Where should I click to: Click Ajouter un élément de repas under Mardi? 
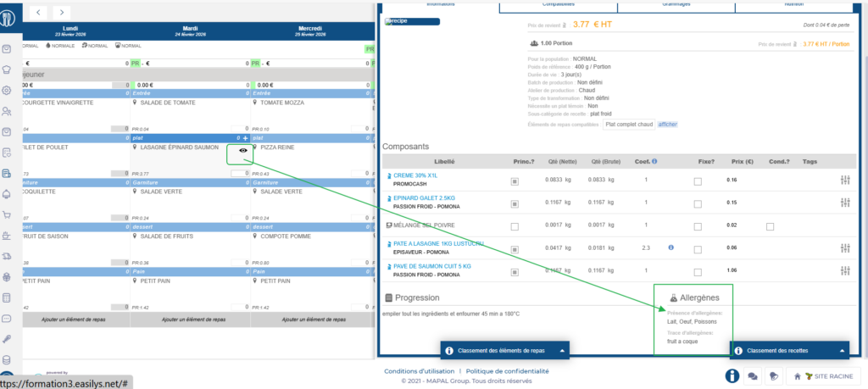(x=188, y=320)
